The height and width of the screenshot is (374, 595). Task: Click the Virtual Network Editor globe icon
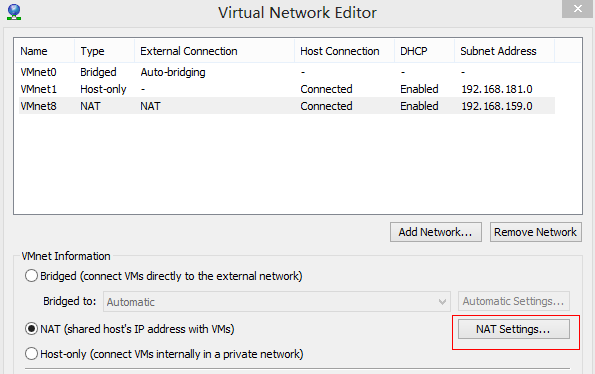(14, 12)
